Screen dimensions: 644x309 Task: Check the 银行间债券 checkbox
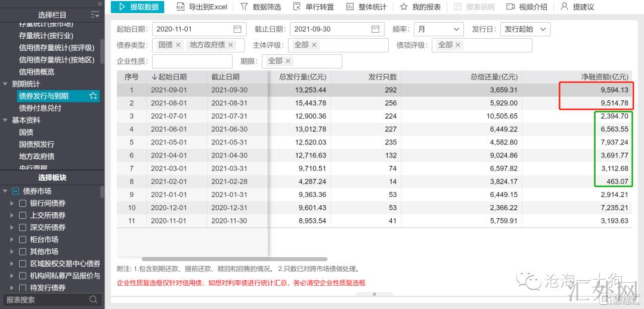[23, 203]
